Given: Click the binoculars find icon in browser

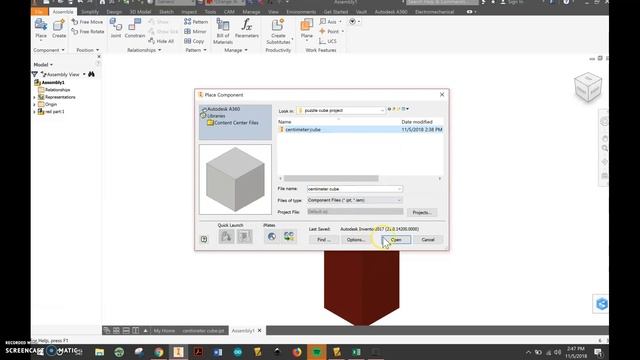Looking at the screenshot, I should coord(91,74).
